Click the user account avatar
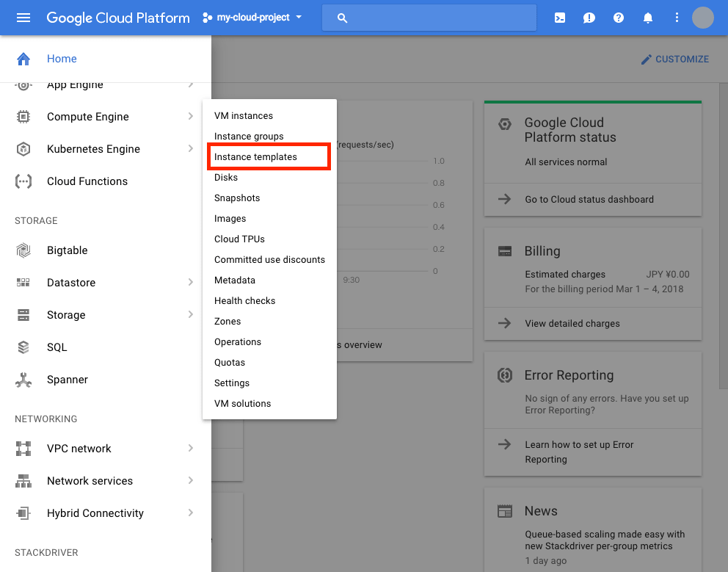 pos(703,18)
